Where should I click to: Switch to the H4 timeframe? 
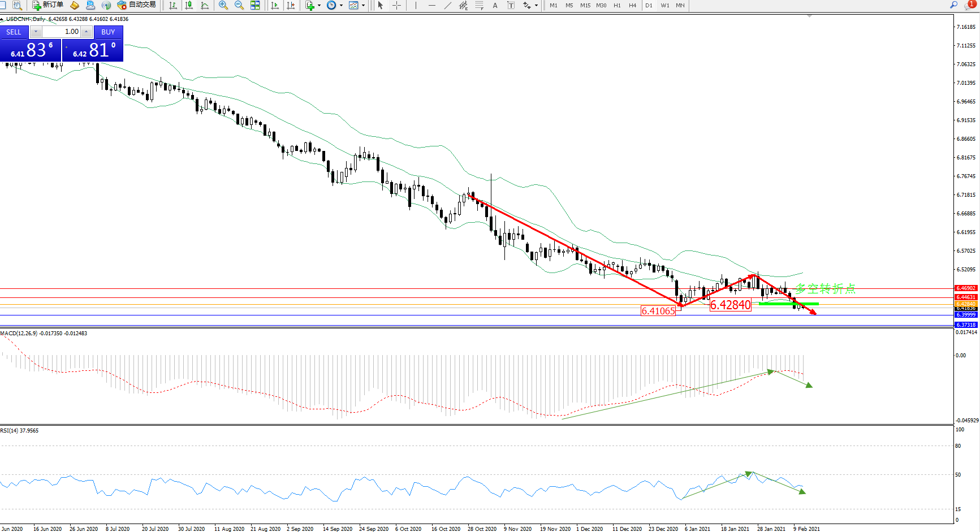632,5
